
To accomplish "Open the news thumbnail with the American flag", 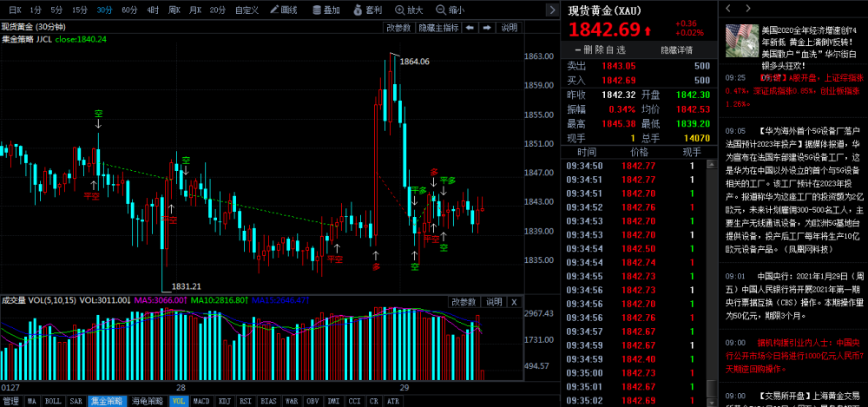I will tap(740, 41).
